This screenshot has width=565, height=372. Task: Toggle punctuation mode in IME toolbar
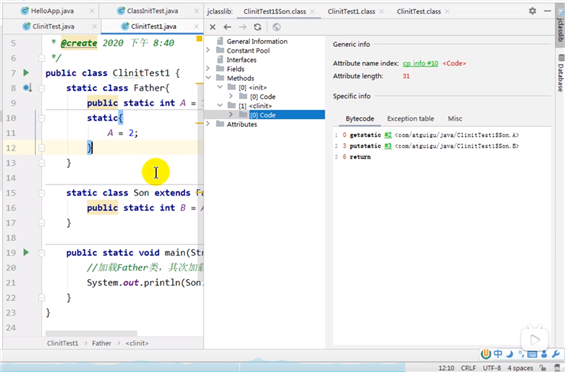click(521, 354)
